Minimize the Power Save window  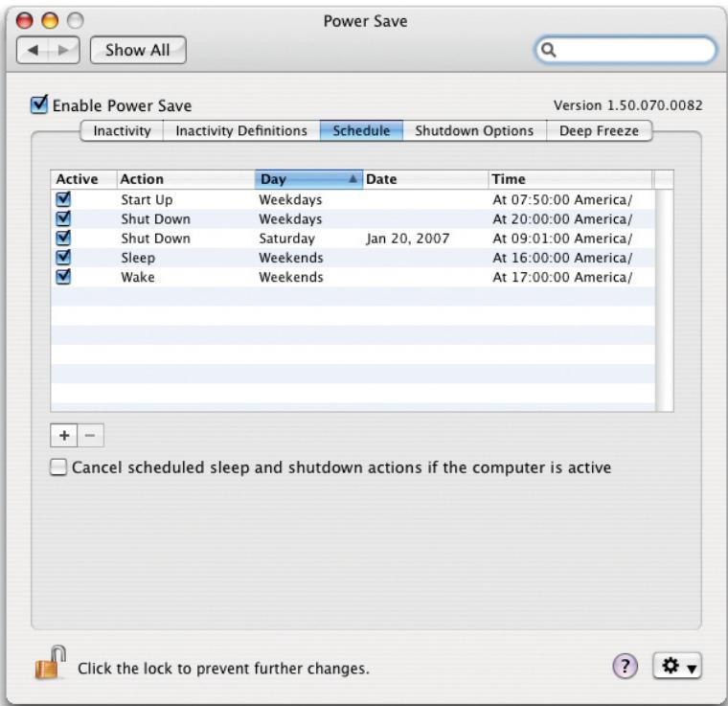tap(50, 20)
